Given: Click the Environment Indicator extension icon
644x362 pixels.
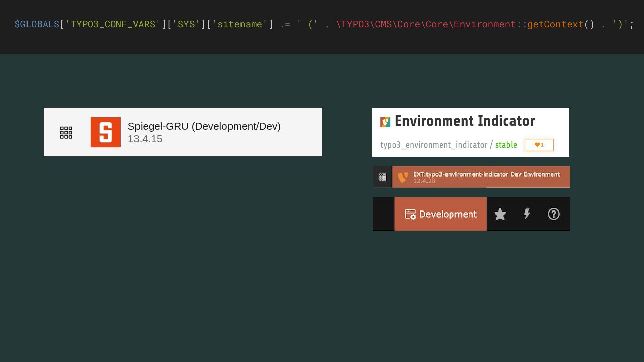Looking at the screenshot, I should (x=385, y=122).
